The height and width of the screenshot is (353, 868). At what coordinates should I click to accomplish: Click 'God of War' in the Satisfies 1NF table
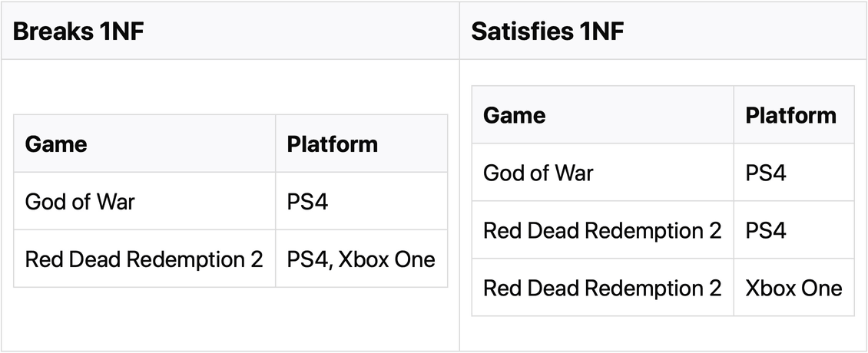click(538, 173)
